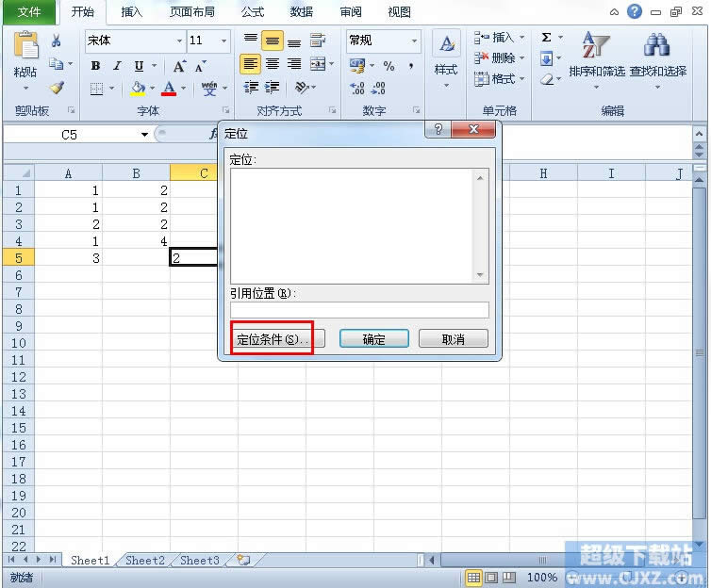The height and width of the screenshot is (588, 711).
Task: Align text to bottom of cell
Action: tap(294, 41)
